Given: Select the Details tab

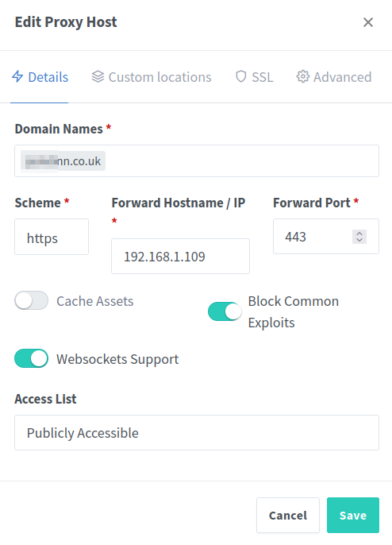Looking at the screenshot, I should point(40,77).
